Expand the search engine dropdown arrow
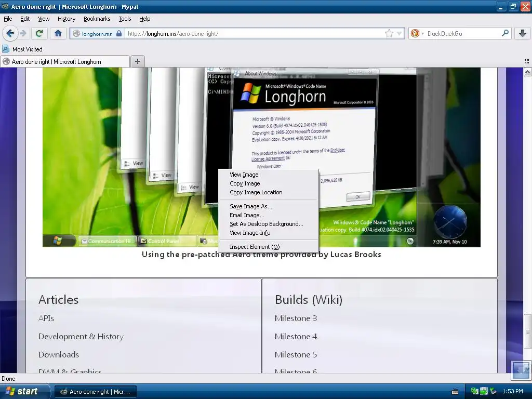 (422, 34)
